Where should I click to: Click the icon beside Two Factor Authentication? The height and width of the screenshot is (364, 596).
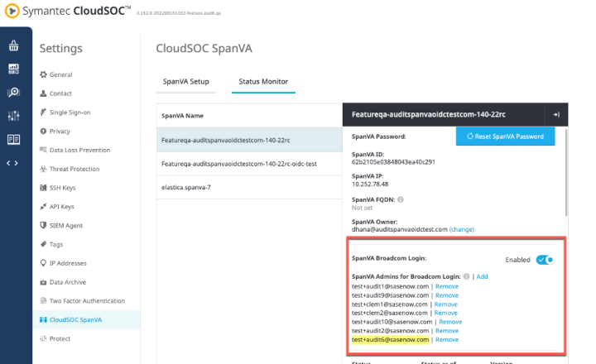pos(43,300)
